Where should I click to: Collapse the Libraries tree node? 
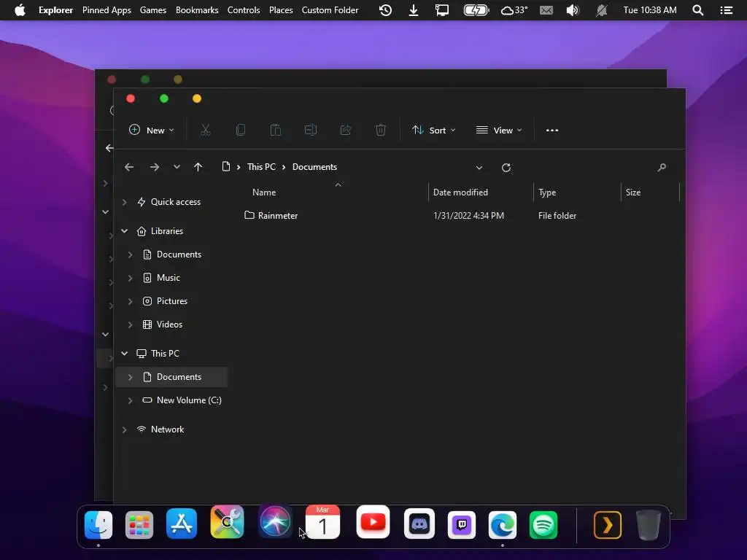(x=124, y=231)
